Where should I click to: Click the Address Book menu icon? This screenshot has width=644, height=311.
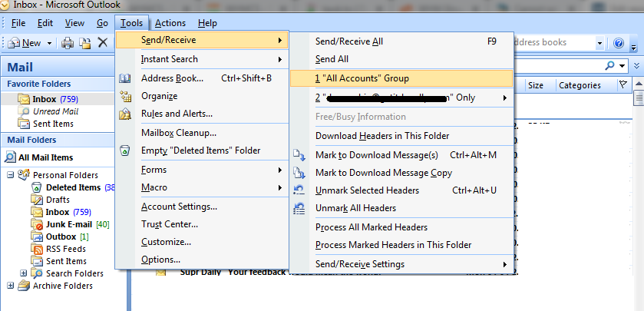(x=125, y=78)
